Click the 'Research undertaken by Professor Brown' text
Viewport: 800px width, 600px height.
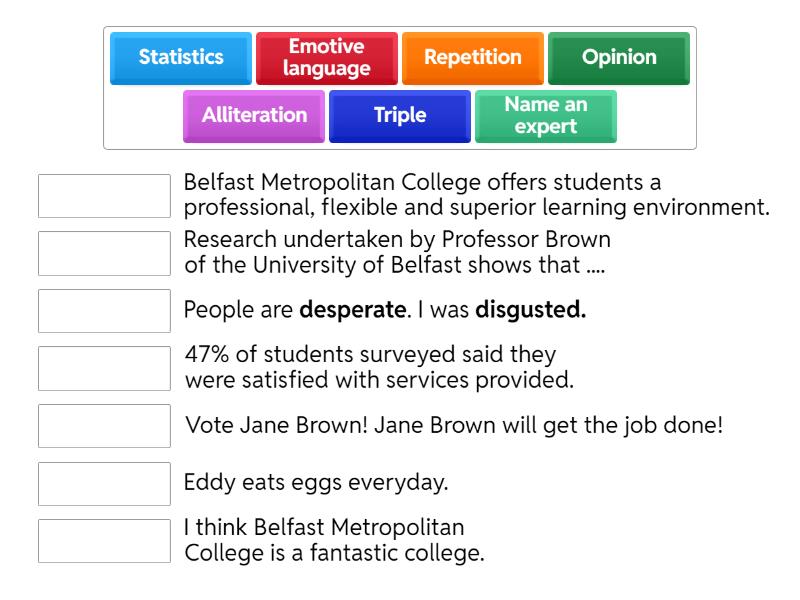click(397, 253)
